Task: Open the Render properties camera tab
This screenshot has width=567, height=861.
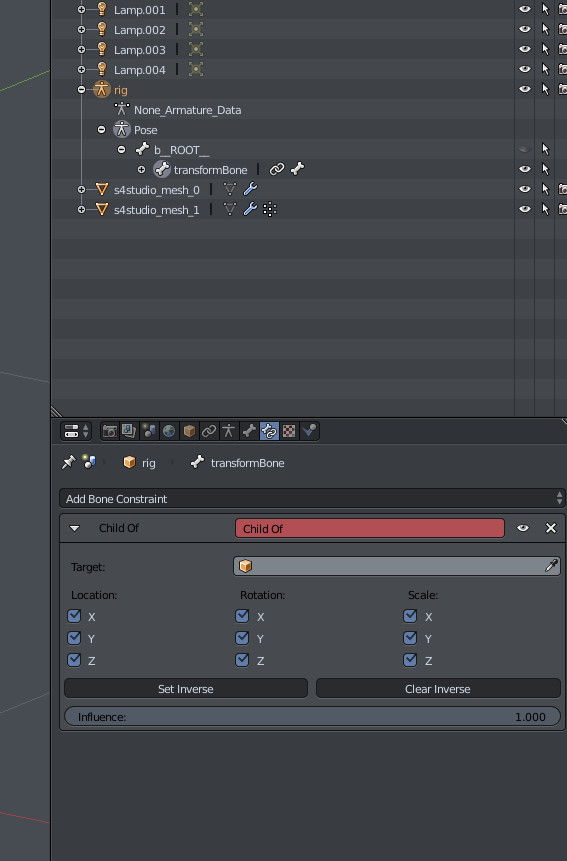Action: (109, 431)
